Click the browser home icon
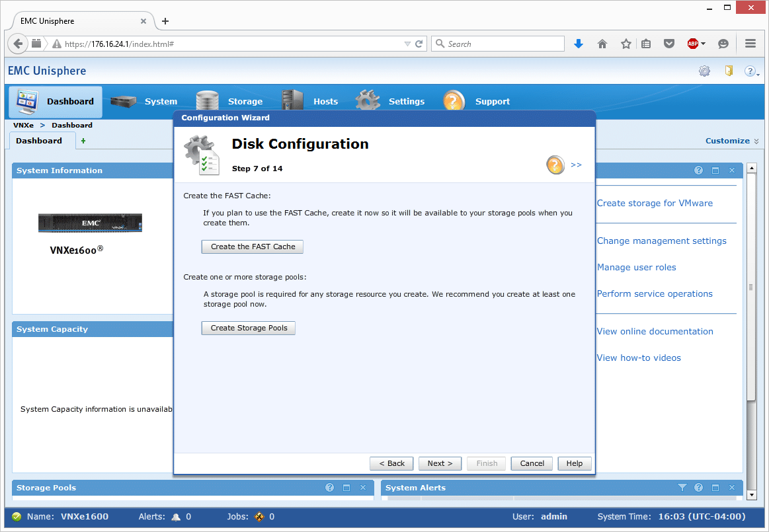This screenshot has height=532, width=769. coord(602,44)
